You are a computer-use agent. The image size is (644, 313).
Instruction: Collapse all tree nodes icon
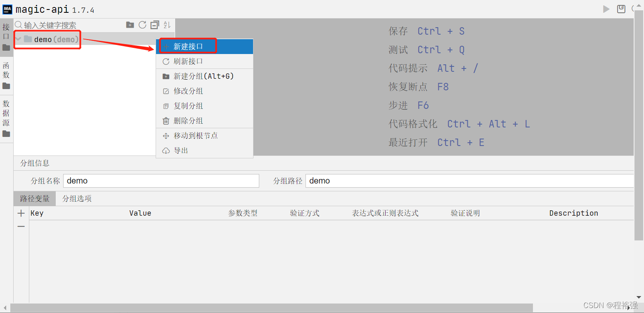coord(155,25)
